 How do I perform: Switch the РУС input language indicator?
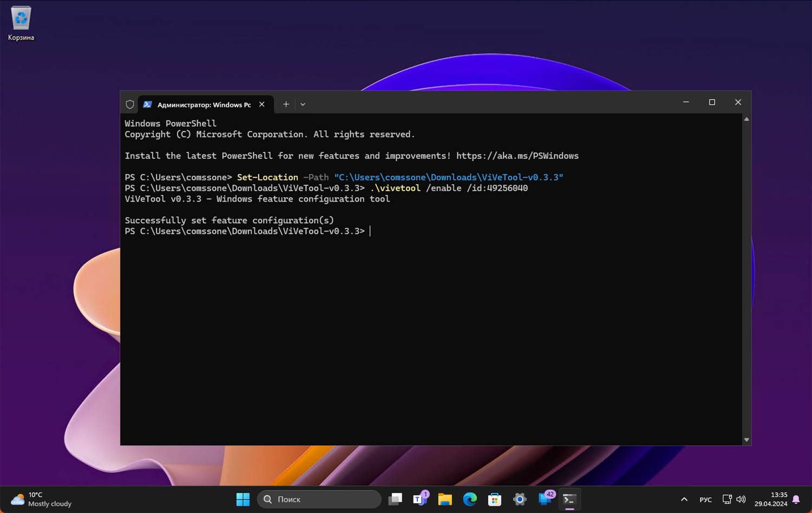coord(705,499)
